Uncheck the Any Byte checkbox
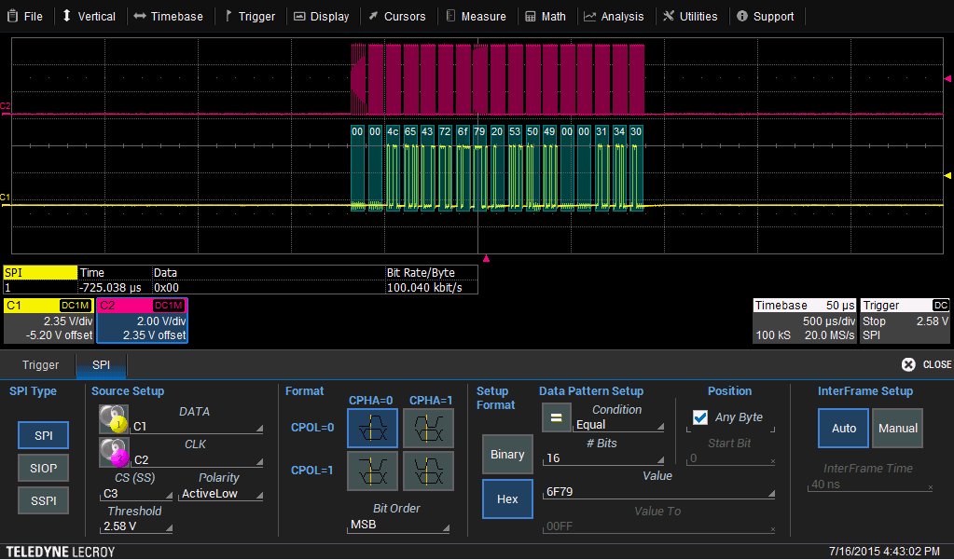This screenshot has height=560, width=954. tap(699, 417)
